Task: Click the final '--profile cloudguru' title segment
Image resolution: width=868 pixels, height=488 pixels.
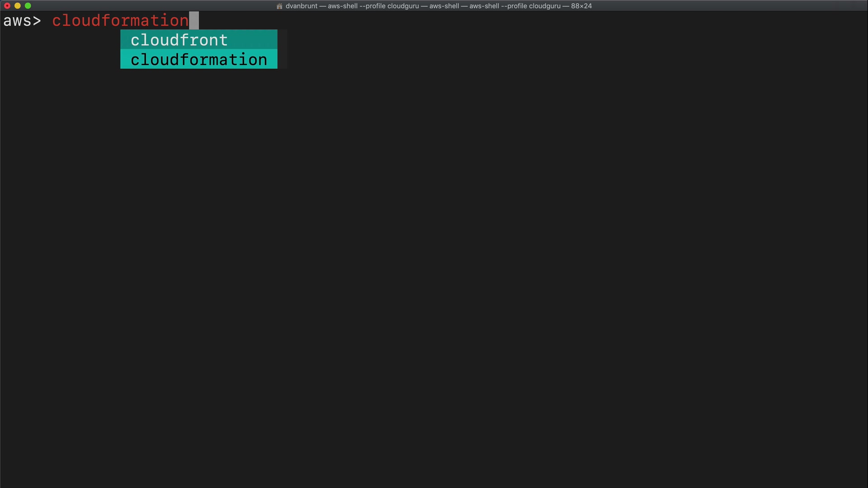Action: click(531, 6)
